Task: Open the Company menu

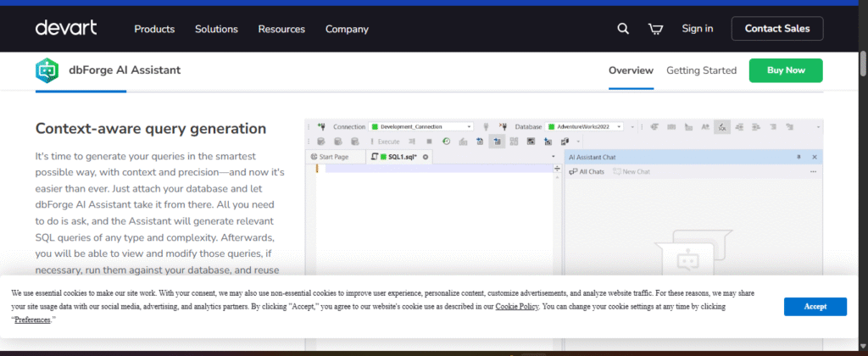Action: click(347, 30)
